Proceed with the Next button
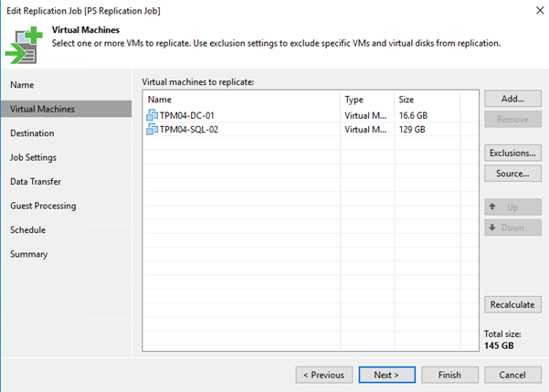Viewport: 549px width, 392px height. click(387, 375)
